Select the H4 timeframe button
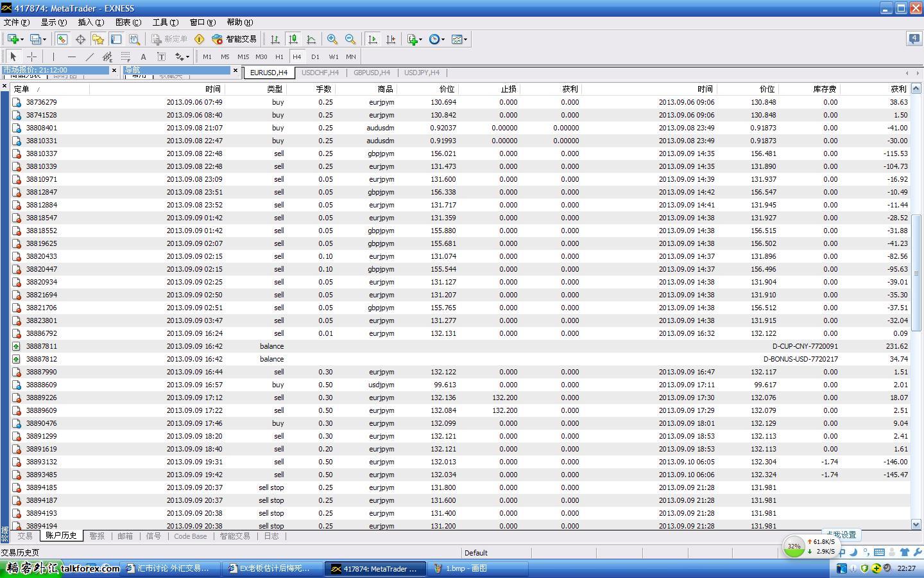Image resolution: width=924 pixels, height=578 pixels. [297, 57]
